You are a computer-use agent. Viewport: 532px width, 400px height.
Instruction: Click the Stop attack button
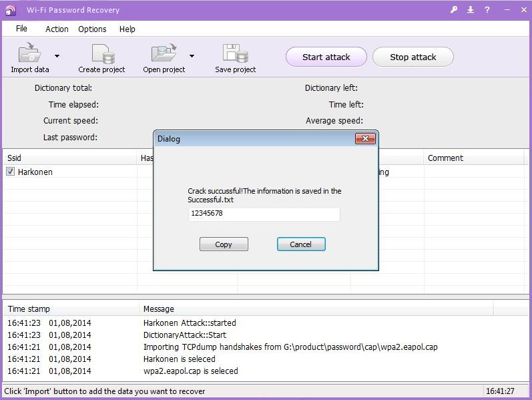[413, 57]
